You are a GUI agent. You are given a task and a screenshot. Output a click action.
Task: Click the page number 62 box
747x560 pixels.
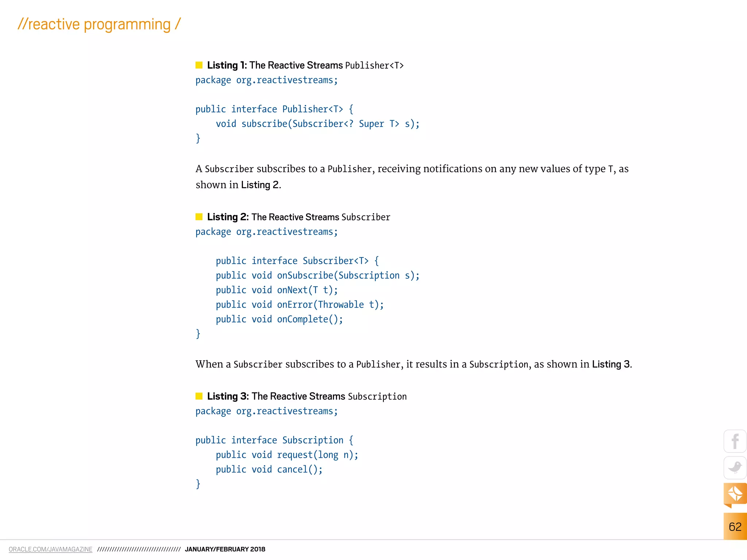tap(735, 526)
